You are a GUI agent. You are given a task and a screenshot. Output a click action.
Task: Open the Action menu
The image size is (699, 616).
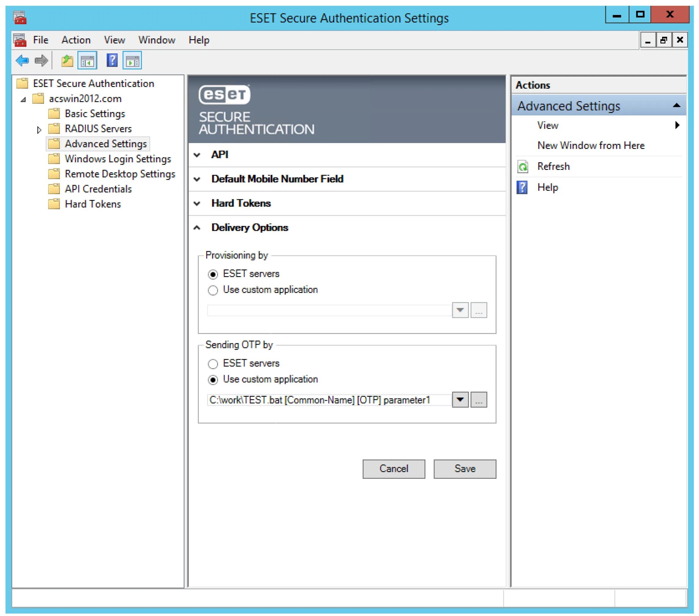pyautogui.click(x=76, y=40)
